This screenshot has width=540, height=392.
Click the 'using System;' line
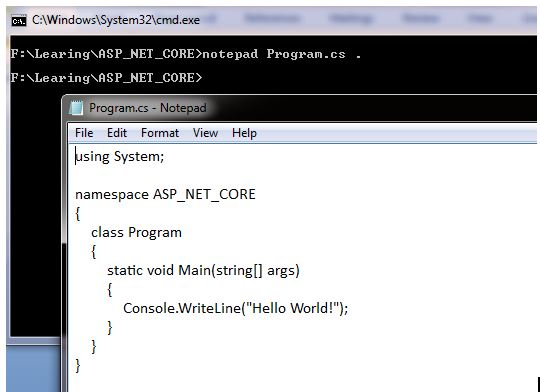[120, 157]
